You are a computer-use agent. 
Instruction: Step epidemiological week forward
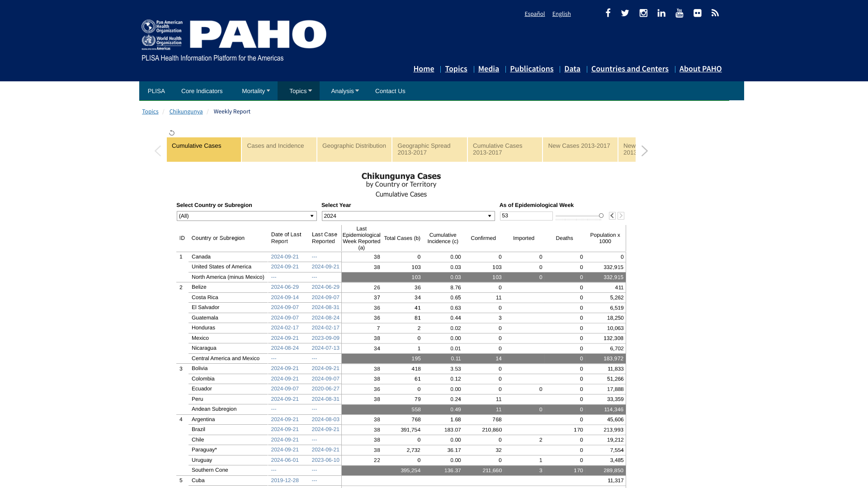[x=621, y=216]
